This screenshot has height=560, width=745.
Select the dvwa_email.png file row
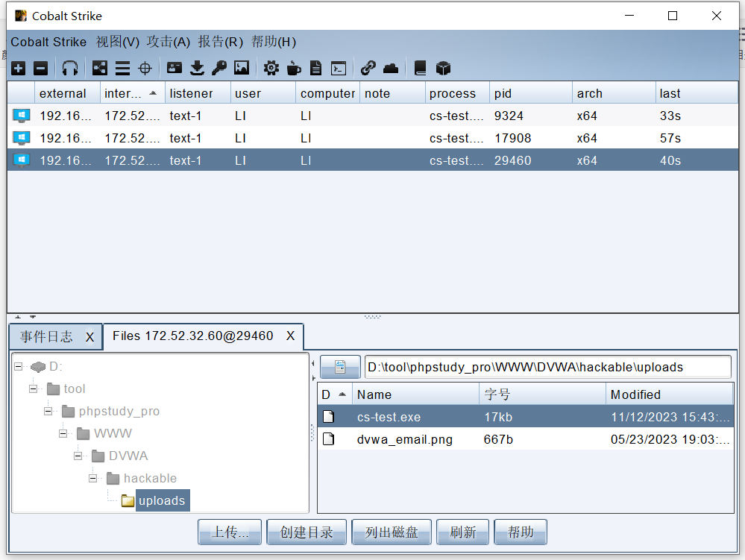(526, 439)
